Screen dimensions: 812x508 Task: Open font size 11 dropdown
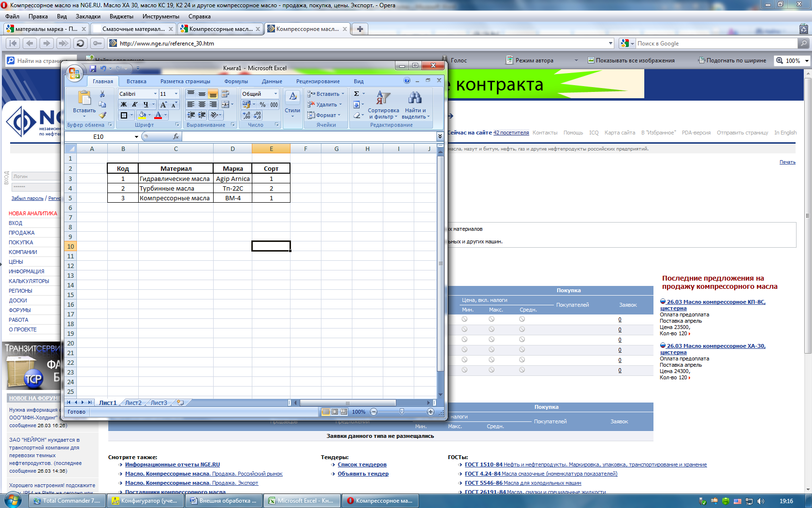176,94
